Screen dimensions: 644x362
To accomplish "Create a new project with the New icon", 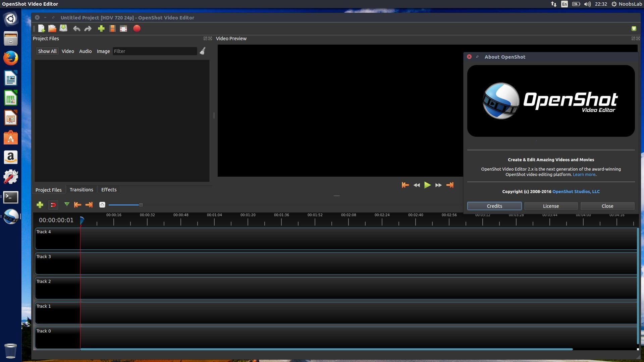I will [x=41, y=28].
